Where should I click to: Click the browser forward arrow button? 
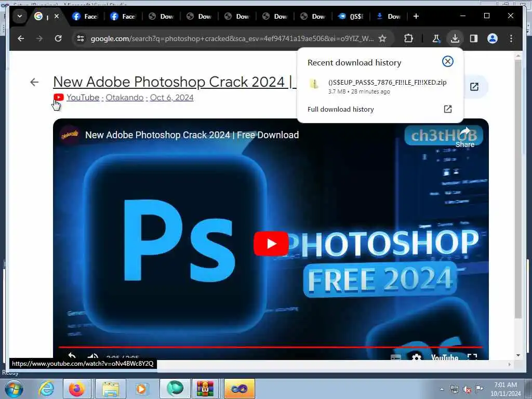[x=39, y=38]
